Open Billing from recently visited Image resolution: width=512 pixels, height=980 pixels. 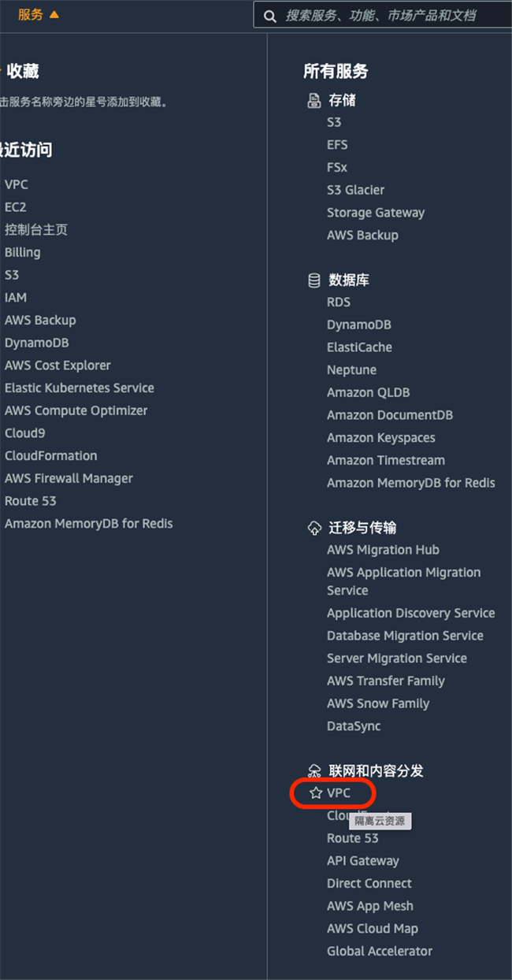pyautogui.click(x=23, y=252)
